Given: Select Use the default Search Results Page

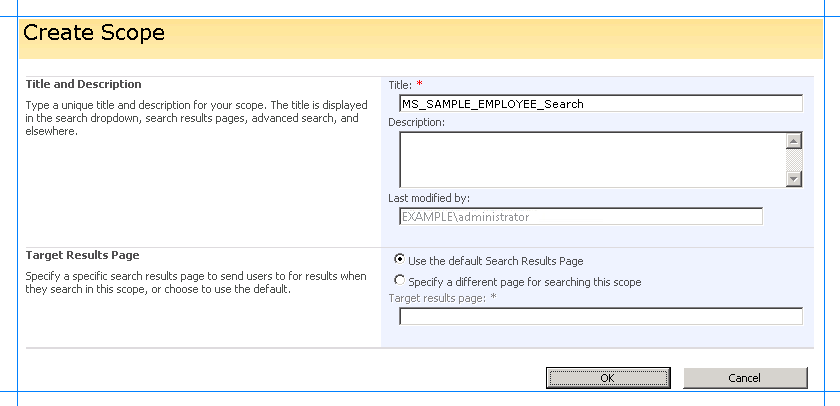Looking at the screenshot, I should [399, 259].
